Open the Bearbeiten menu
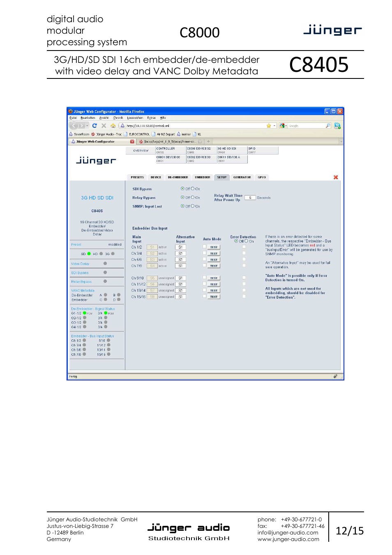Viewport: 392px width, 555px height. pyautogui.click(x=88, y=117)
